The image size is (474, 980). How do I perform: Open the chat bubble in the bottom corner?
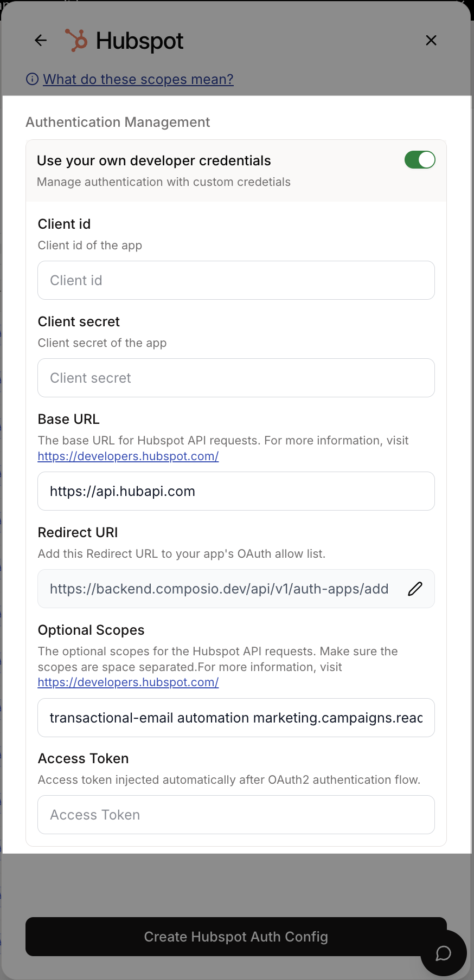coord(443,953)
